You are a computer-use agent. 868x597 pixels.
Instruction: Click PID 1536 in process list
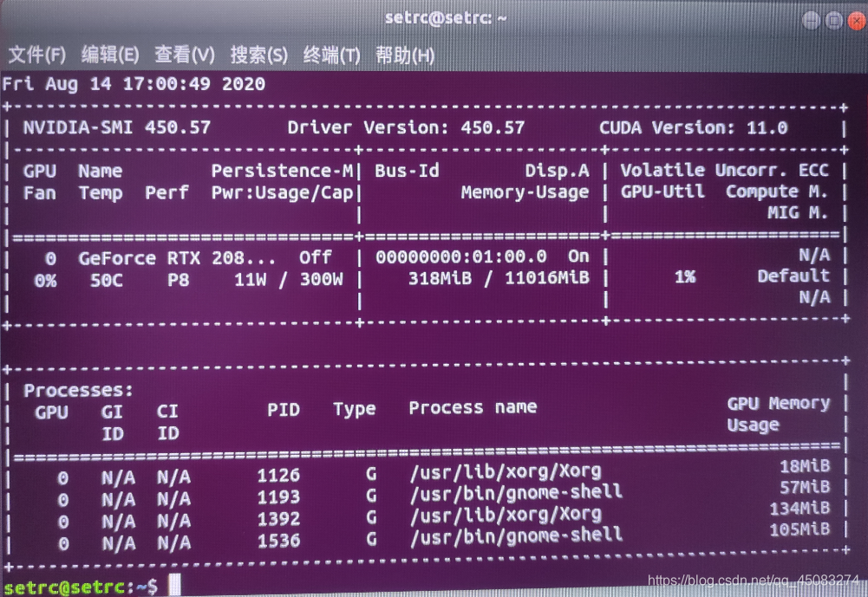tap(278, 540)
